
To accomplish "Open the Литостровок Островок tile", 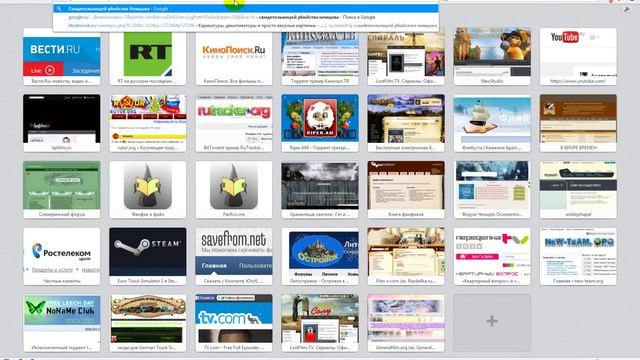I will [320, 256].
